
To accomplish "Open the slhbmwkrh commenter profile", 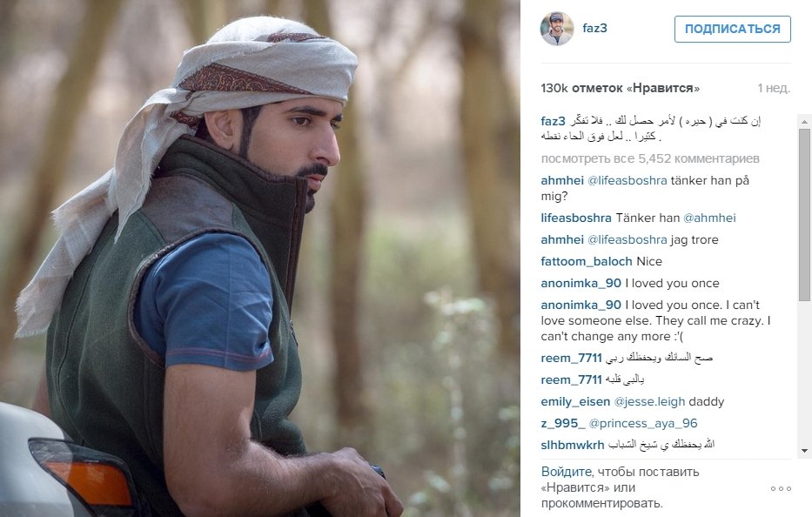I will (573, 446).
